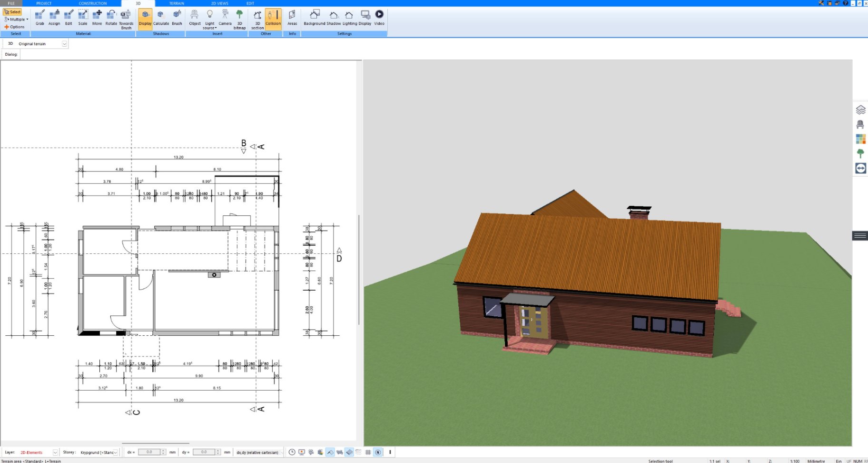
Task: Open the material Edit tool
Action: coord(69,18)
